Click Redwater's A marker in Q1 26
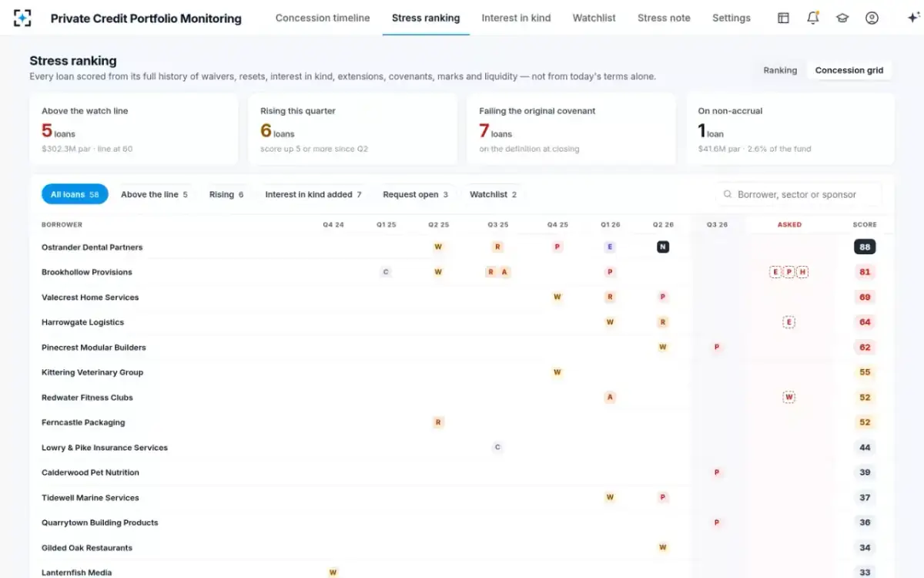This screenshot has height=578, width=924. [x=610, y=397]
